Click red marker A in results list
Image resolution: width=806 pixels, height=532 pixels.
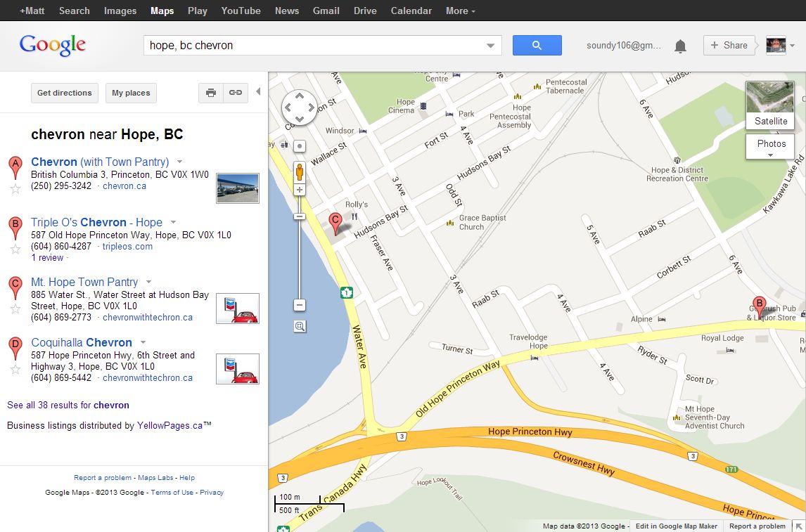click(15, 167)
